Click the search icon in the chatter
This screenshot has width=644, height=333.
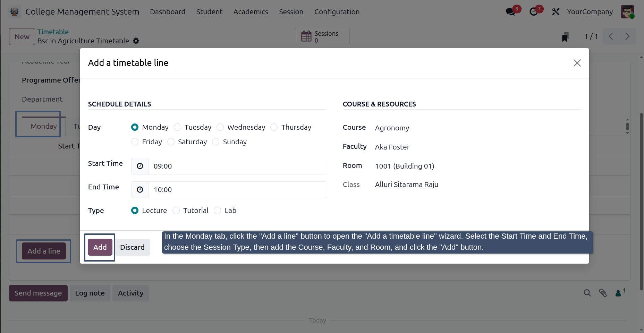click(587, 293)
